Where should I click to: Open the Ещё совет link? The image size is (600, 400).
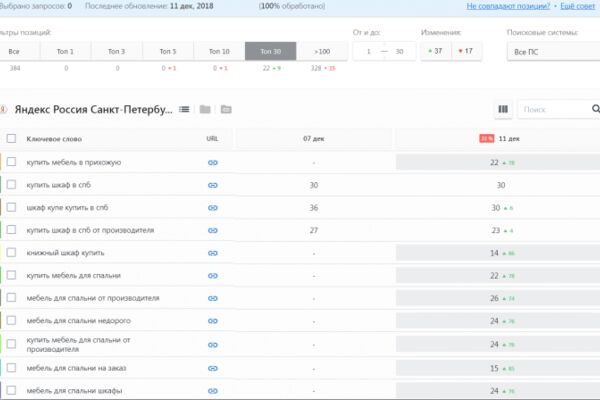tap(578, 6)
